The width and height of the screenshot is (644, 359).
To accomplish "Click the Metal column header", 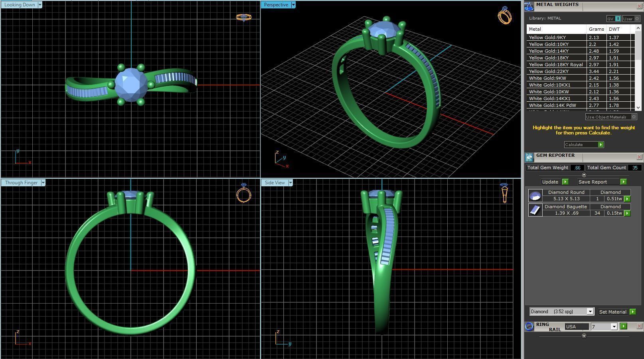I will (556, 29).
